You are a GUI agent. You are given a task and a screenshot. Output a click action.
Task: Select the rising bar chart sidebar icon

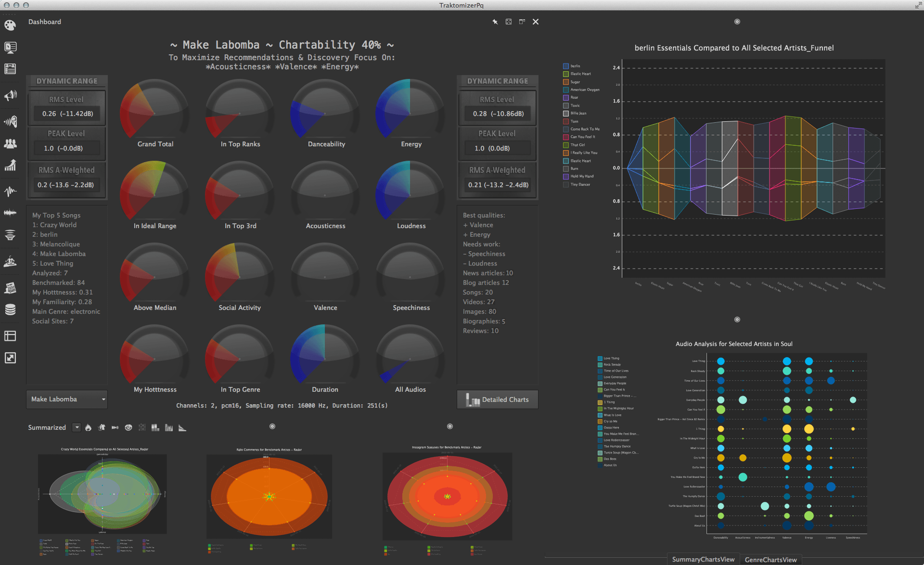pos(10,166)
